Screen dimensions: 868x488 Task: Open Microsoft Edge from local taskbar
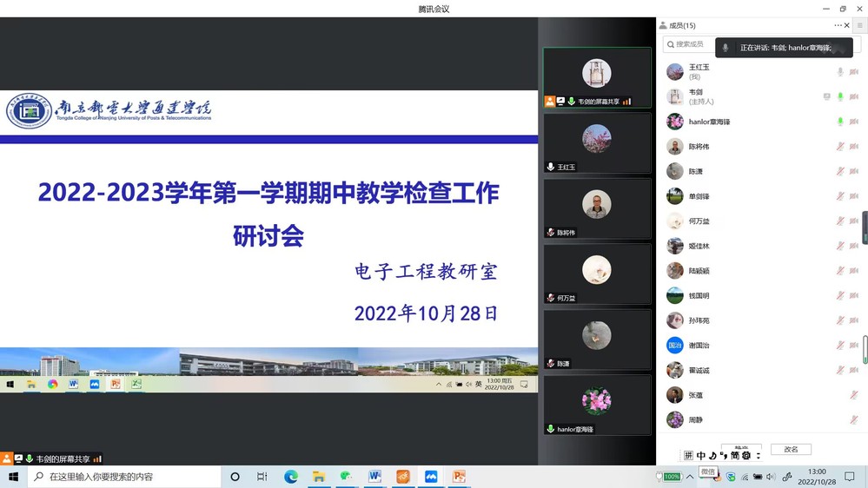290,477
